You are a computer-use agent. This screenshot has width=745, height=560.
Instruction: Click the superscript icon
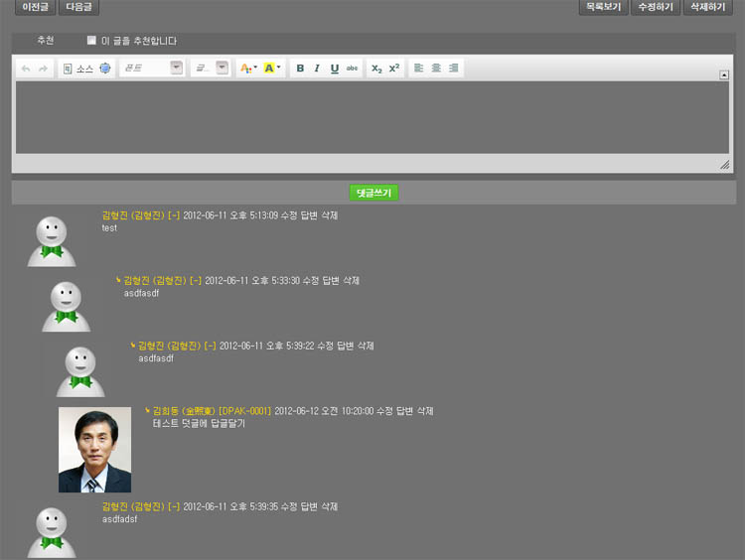(394, 69)
